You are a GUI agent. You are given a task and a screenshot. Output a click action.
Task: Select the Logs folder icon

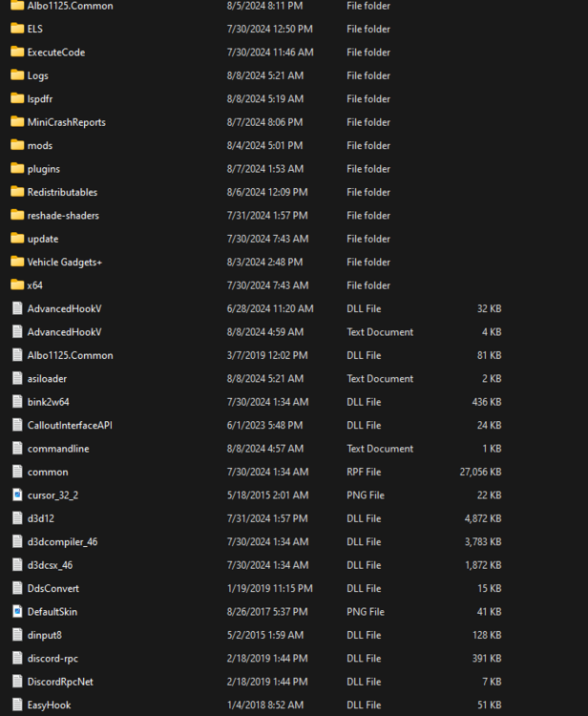pos(17,75)
